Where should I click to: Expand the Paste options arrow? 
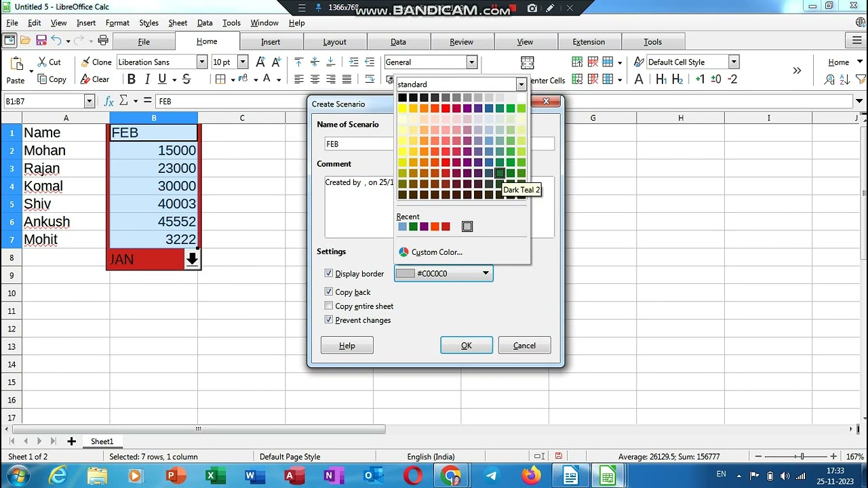pos(31,70)
